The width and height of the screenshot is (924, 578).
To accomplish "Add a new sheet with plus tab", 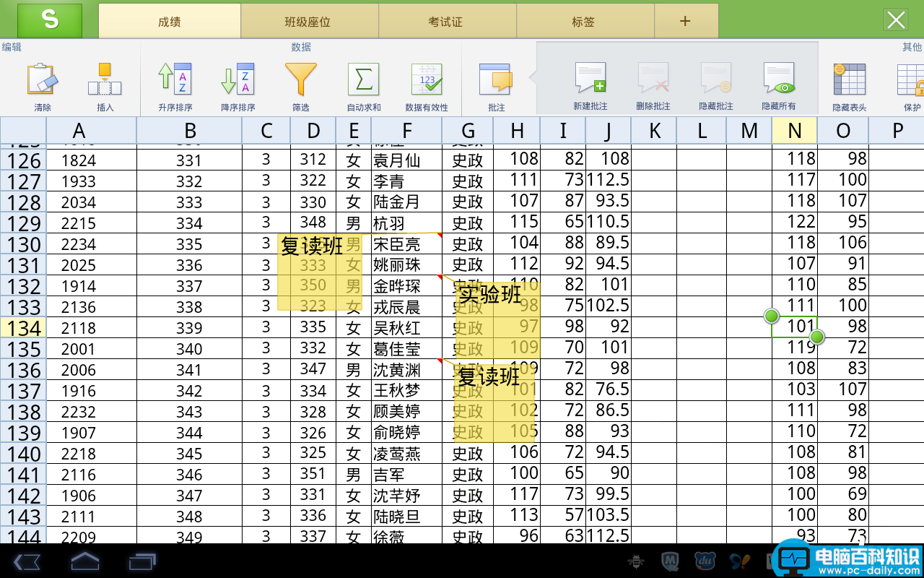I will 686,22.
